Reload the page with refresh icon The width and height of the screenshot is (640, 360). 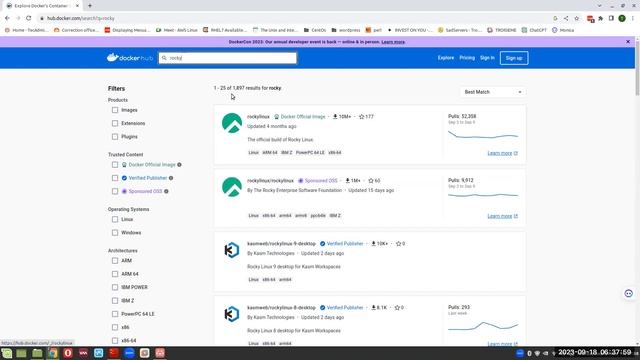pyautogui.click(x=29, y=18)
